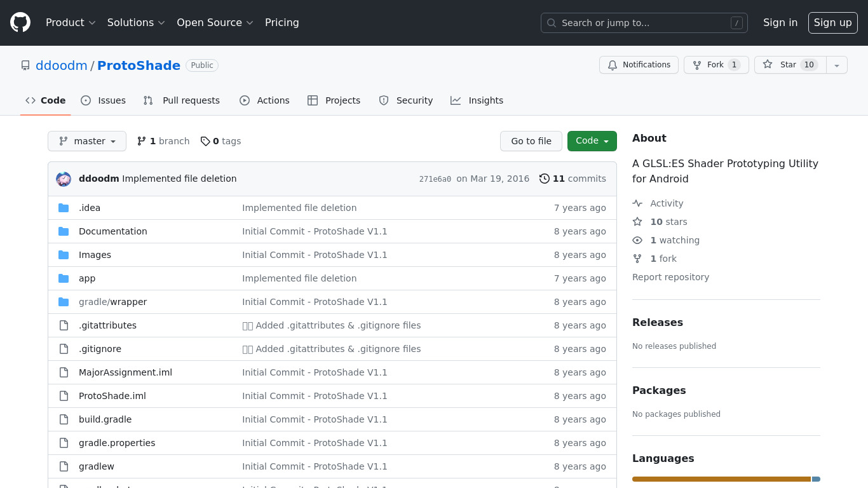The image size is (868, 488).
Task: Open the Activity pulse link
Action: point(666,203)
